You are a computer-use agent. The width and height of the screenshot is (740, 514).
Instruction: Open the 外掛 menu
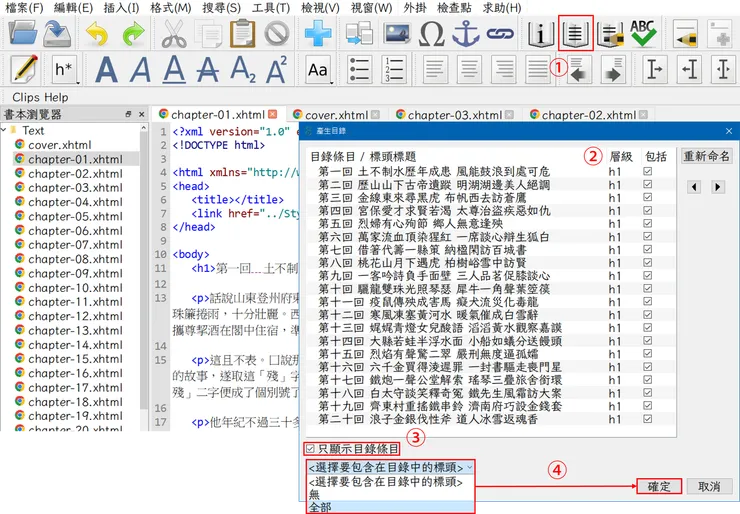[x=415, y=8]
